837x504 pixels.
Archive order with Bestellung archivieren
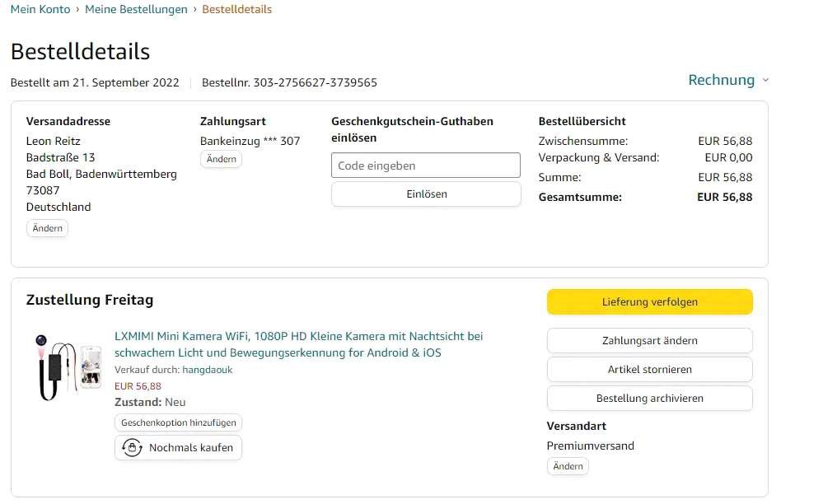649,399
